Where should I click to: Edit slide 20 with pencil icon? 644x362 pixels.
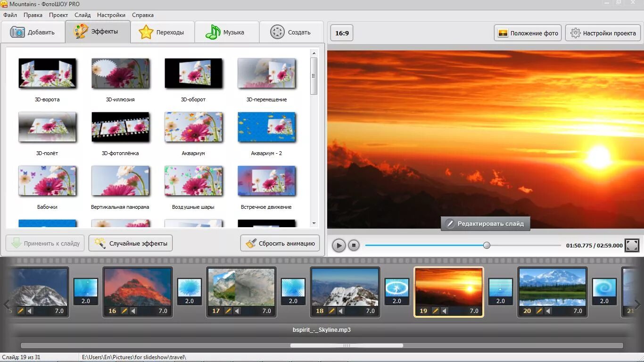click(x=539, y=311)
